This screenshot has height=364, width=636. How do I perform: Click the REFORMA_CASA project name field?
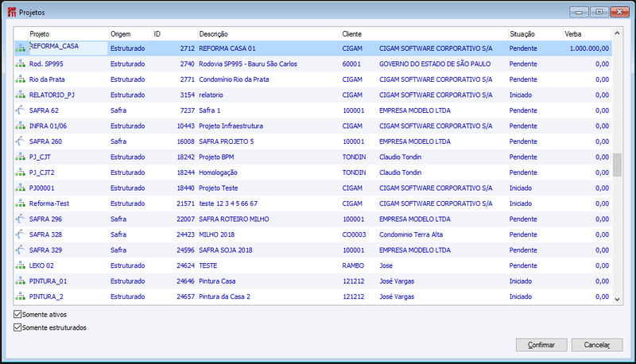(68, 47)
